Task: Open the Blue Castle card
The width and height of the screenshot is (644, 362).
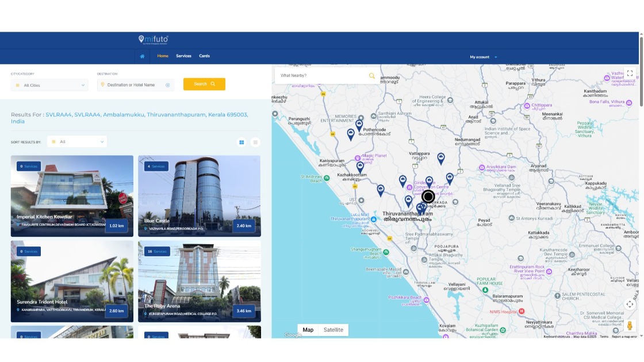Action: click(199, 196)
